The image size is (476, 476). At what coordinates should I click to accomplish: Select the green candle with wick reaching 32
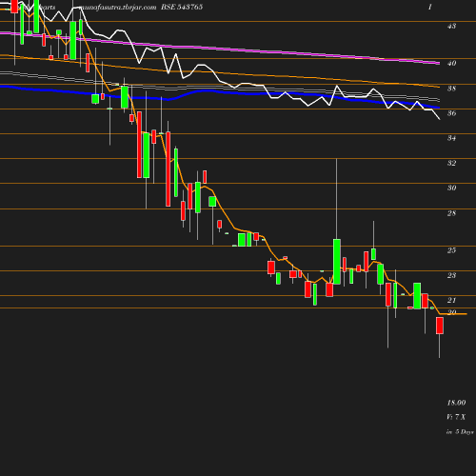pos(337,262)
